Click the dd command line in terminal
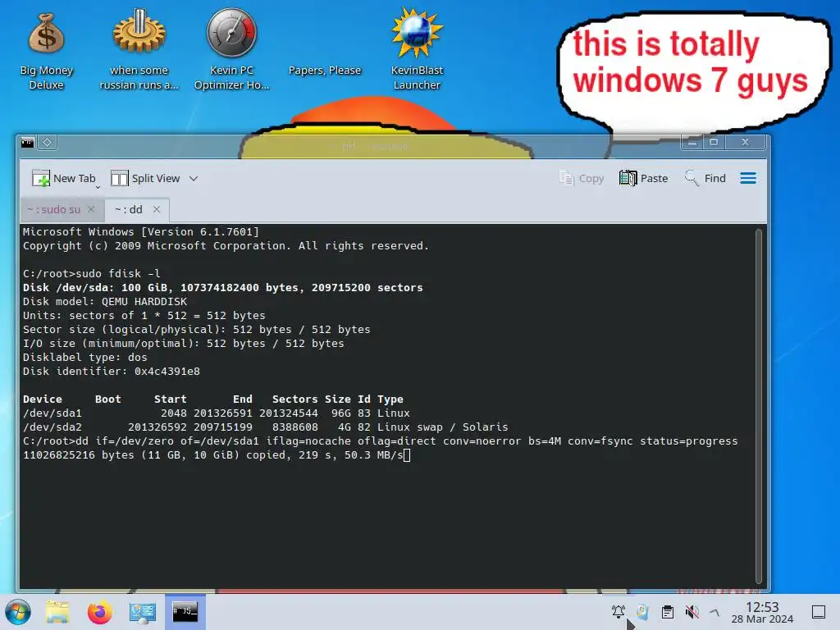Screen dimensions: 840x630 380,441
